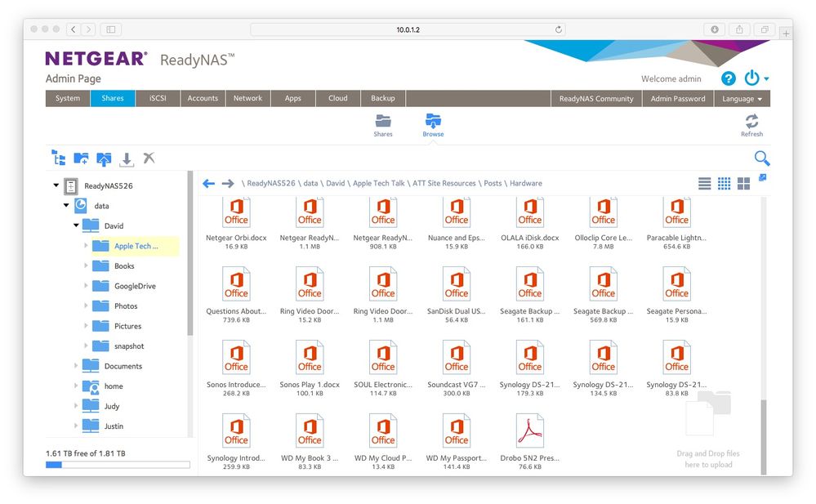Click the Admin Password button

[678, 98]
